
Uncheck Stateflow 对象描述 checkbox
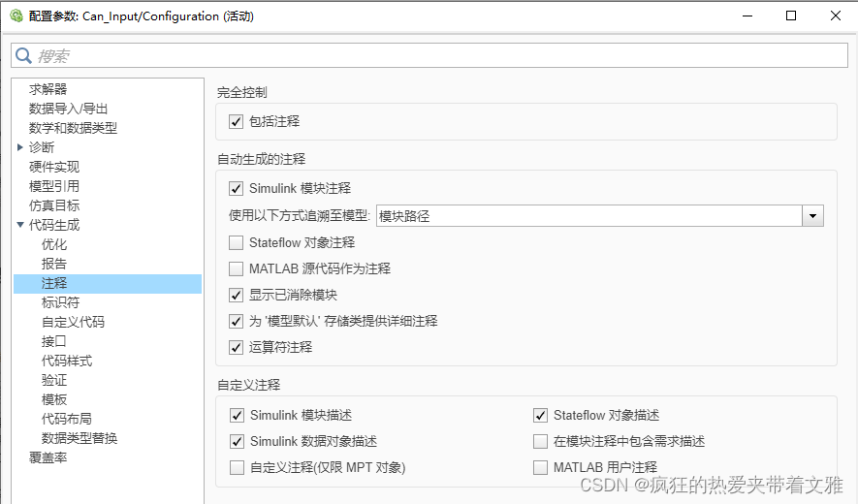point(540,416)
